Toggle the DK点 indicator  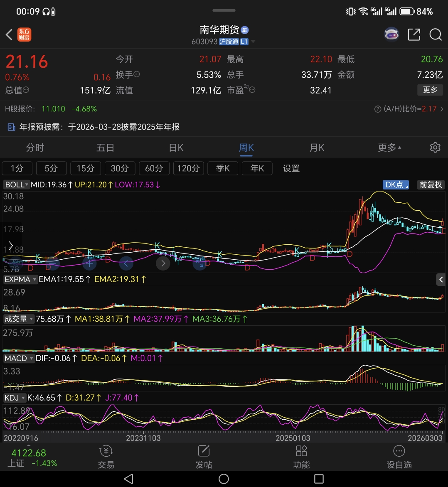[396, 184]
